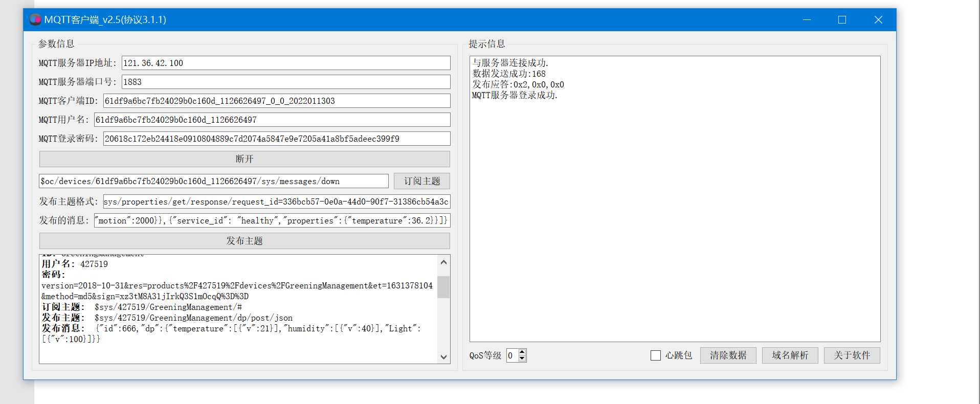The image size is (980, 404).
Task: Click the 发布主题 dp/post/json line
Action: tap(167, 318)
